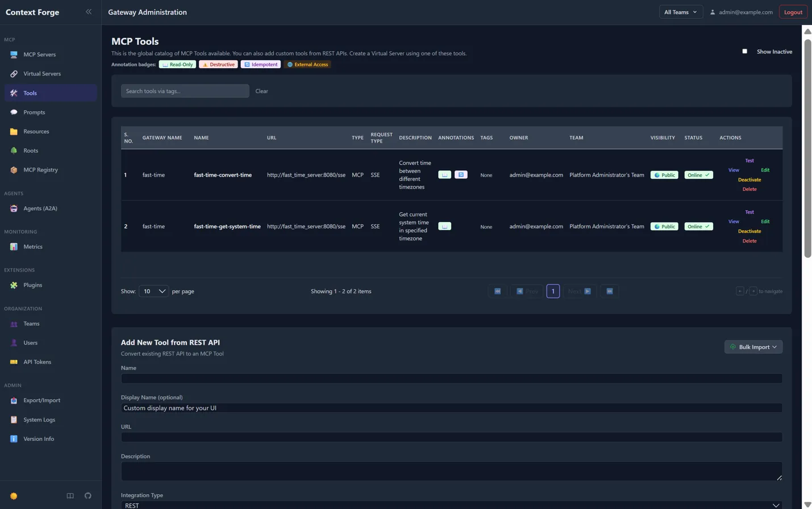Collapse the sidebar with the double-chevron icon
Screen dimensions: 812x509
tap(89, 11)
